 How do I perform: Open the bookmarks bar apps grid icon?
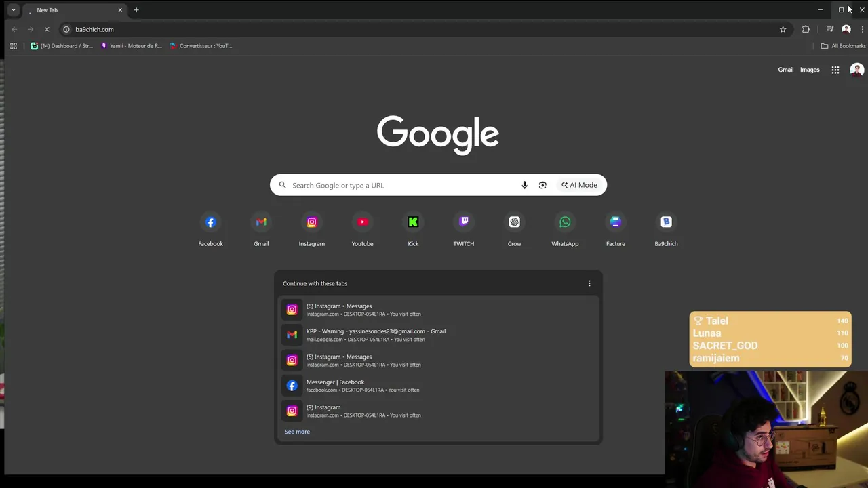tap(14, 46)
